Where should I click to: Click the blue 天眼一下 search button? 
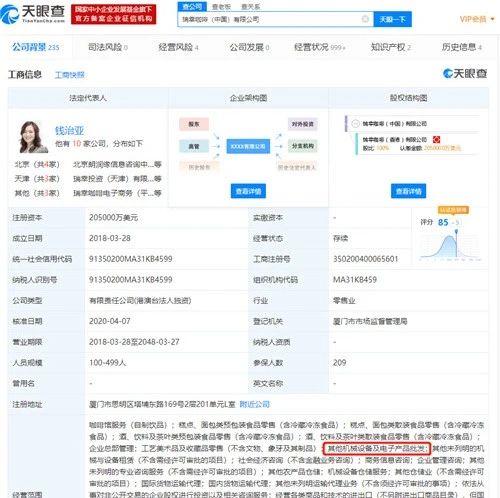[392, 19]
